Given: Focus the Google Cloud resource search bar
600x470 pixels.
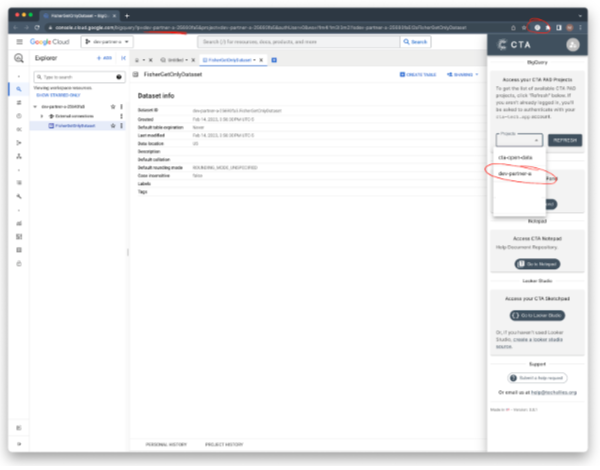Looking at the screenshot, I should [x=298, y=42].
